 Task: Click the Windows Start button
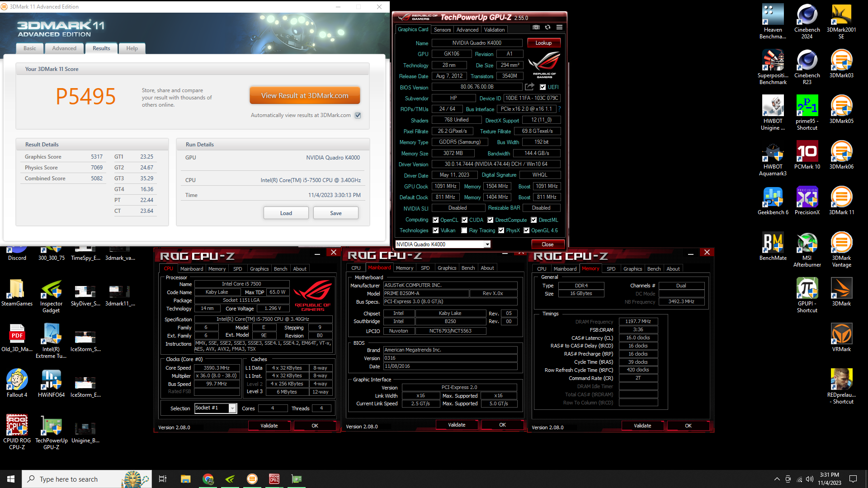point(11,479)
